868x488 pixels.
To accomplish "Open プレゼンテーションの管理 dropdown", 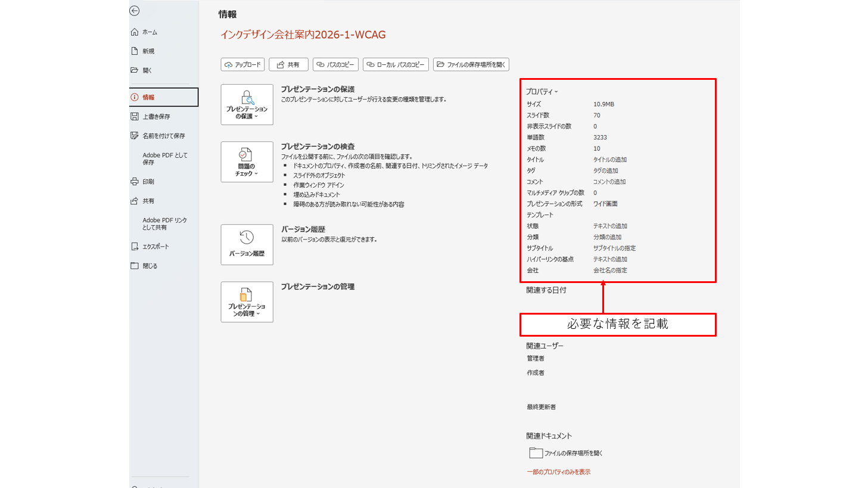I will coord(247,302).
